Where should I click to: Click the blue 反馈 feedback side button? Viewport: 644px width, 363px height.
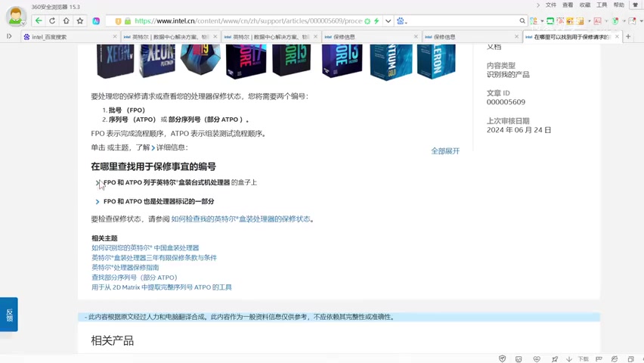[9, 315]
